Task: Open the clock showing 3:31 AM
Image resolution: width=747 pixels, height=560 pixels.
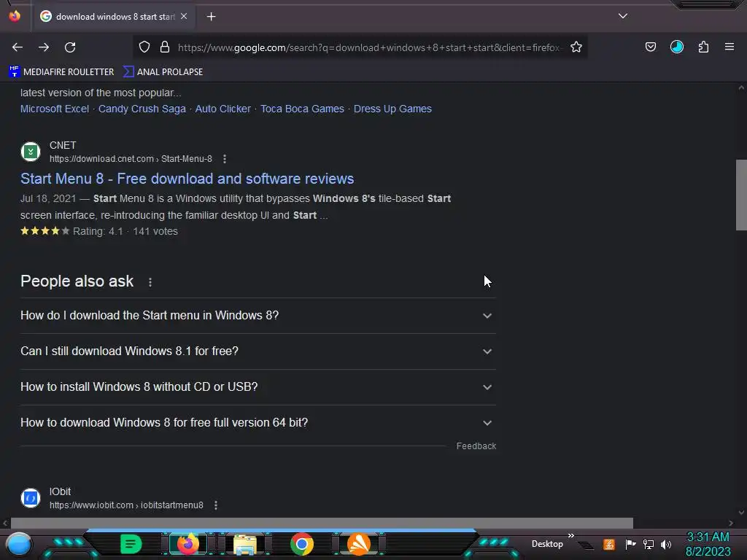Action: (708, 544)
